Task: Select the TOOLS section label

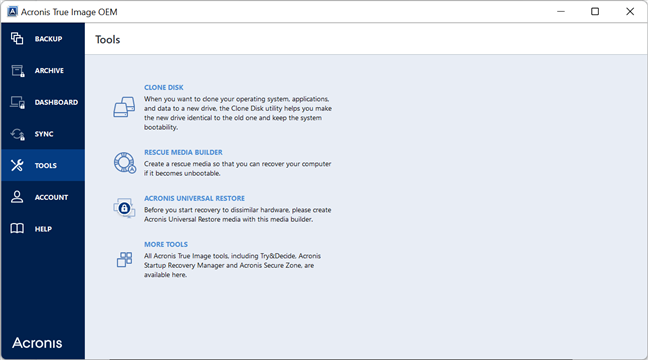Action: coord(45,166)
